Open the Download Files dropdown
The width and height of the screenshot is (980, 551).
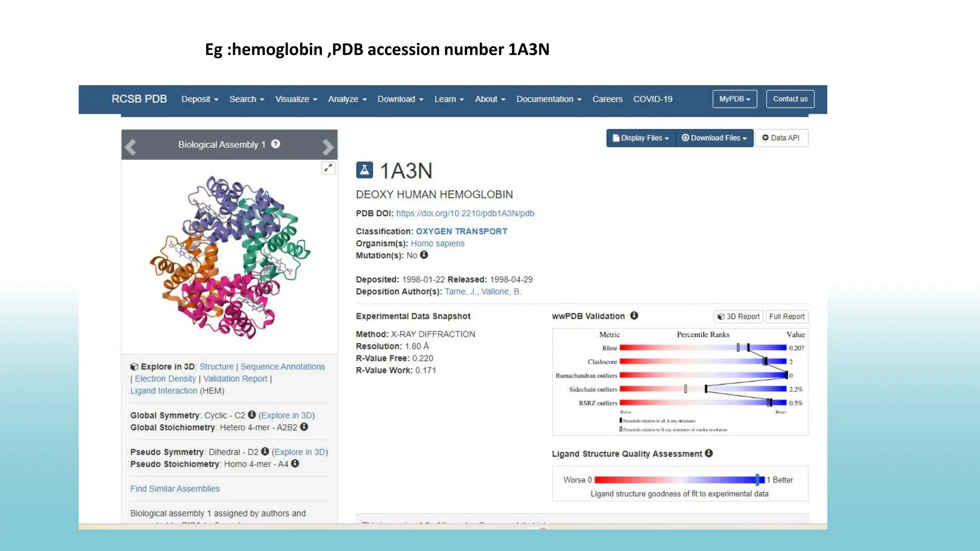pyautogui.click(x=714, y=138)
